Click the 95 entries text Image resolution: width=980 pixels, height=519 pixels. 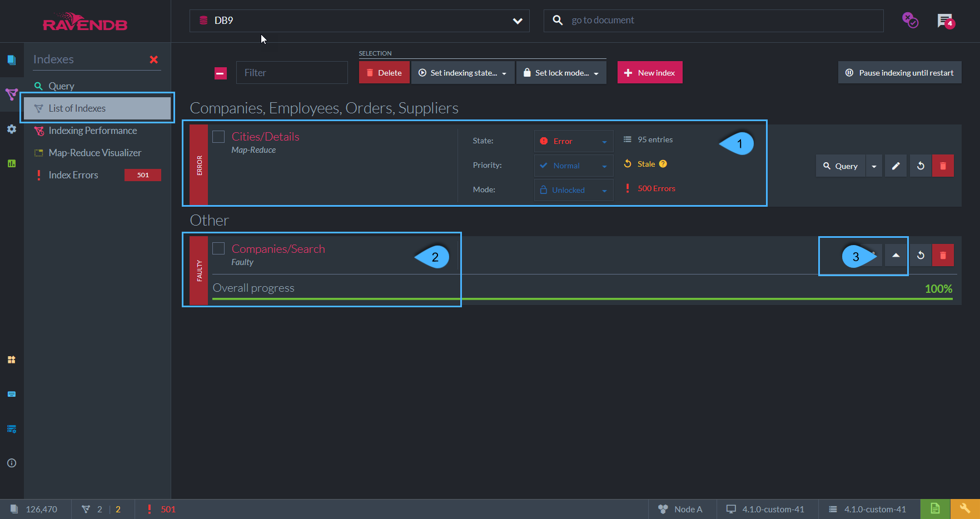pyautogui.click(x=655, y=139)
